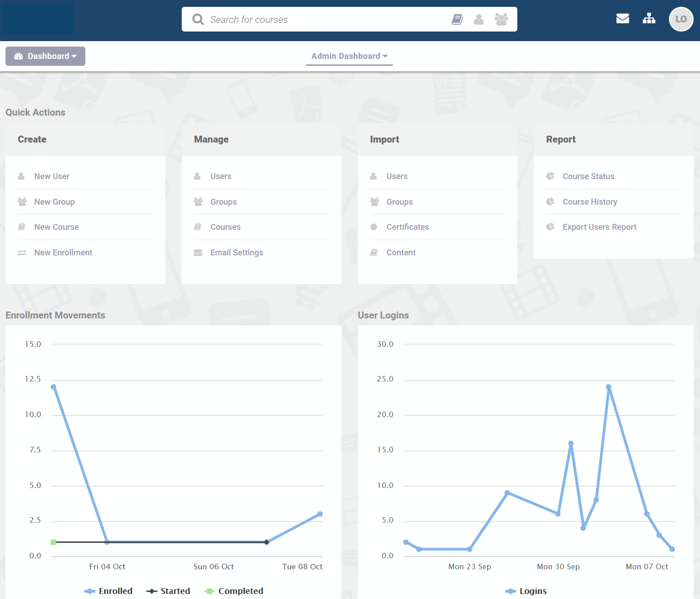Open the Admin Dashboard dropdown
Viewport: 700px width, 599px height.
[x=349, y=56]
